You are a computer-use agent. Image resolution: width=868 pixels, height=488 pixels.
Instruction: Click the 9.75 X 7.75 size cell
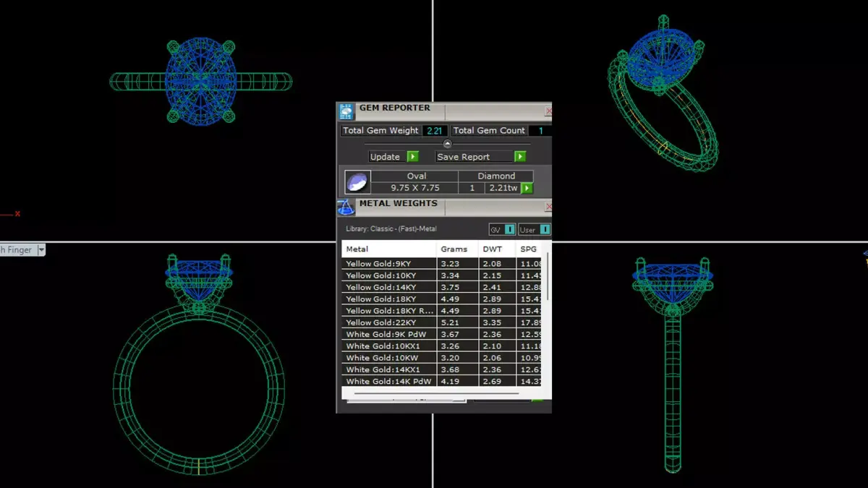[x=415, y=188]
